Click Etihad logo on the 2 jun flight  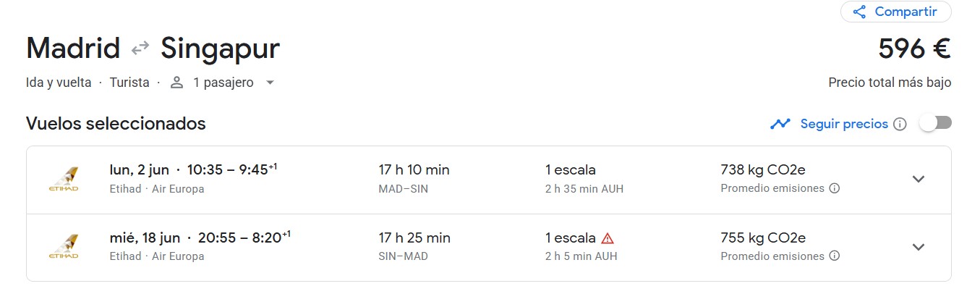64,179
